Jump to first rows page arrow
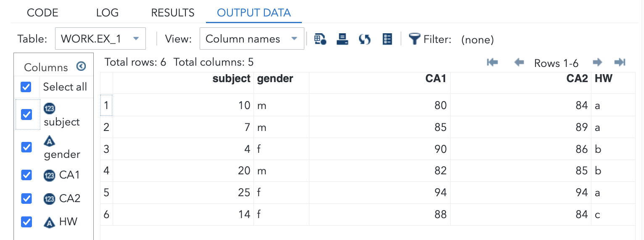The width and height of the screenshot is (644, 240). (492, 63)
